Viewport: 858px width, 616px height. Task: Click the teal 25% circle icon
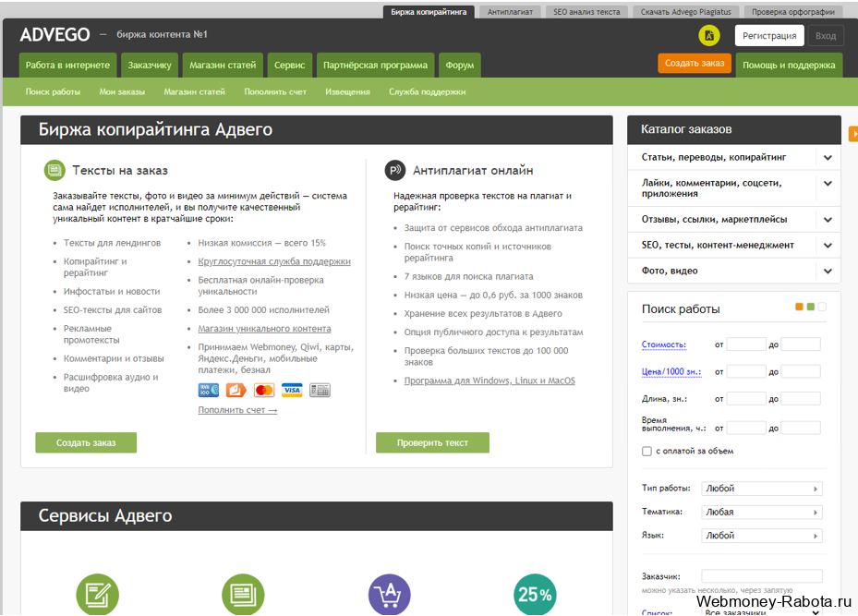tap(535, 594)
